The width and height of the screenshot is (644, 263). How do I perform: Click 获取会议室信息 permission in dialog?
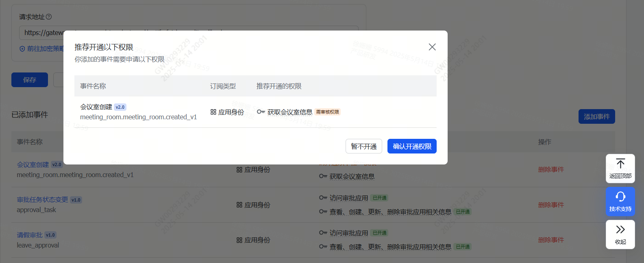(290, 112)
